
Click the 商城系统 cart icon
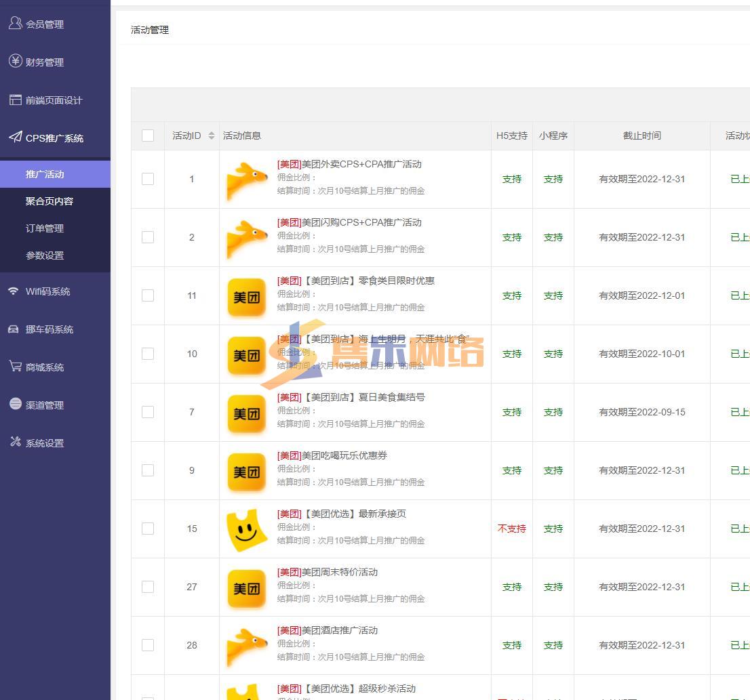click(16, 367)
